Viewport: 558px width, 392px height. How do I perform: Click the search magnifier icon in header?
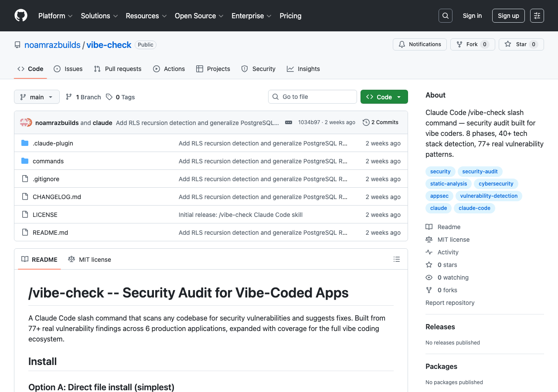(x=445, y=16)
